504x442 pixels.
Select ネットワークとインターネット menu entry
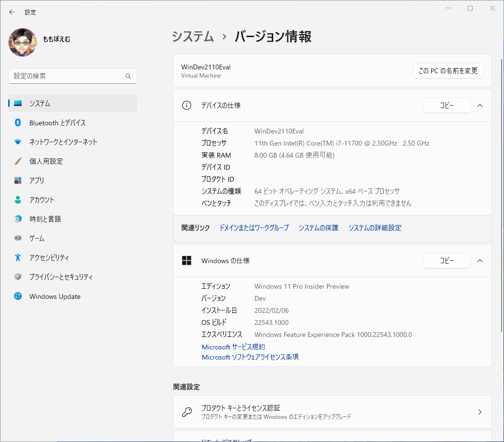tap(73, 142)
